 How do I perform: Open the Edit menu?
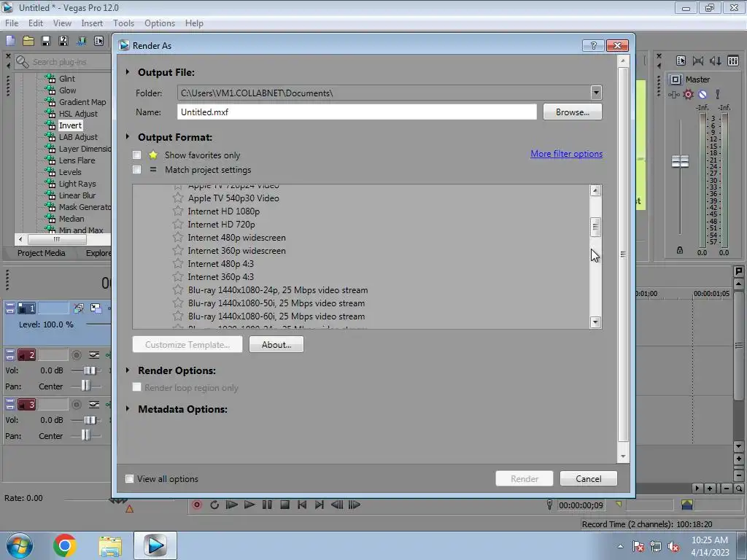(36, 23)
